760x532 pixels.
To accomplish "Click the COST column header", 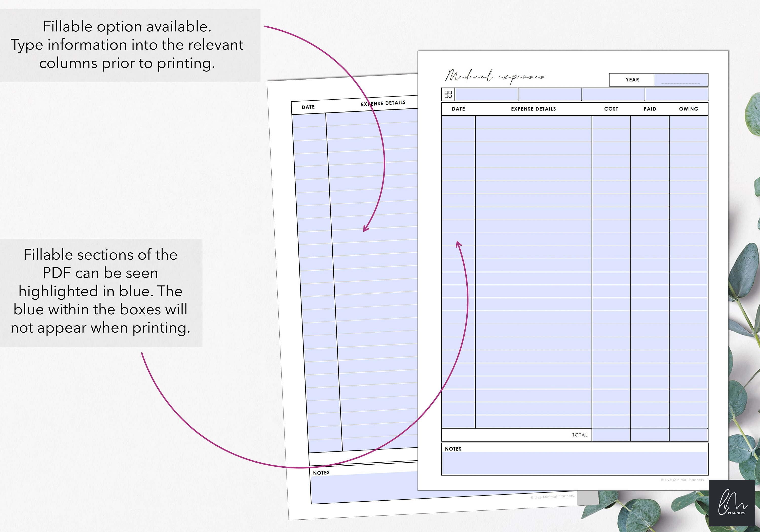I will coord(611,109).
